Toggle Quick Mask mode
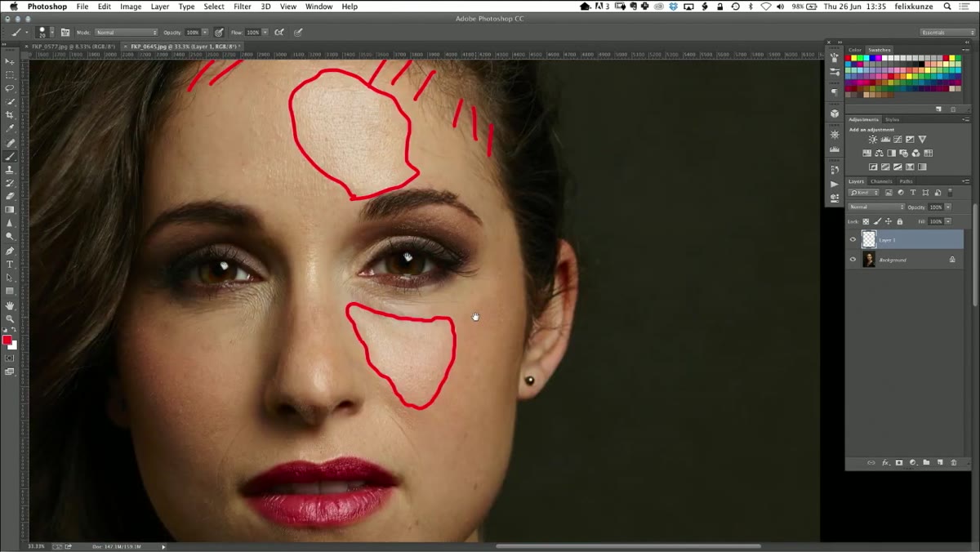This screenshot has height=552, width=980. (x=10, y=358)
